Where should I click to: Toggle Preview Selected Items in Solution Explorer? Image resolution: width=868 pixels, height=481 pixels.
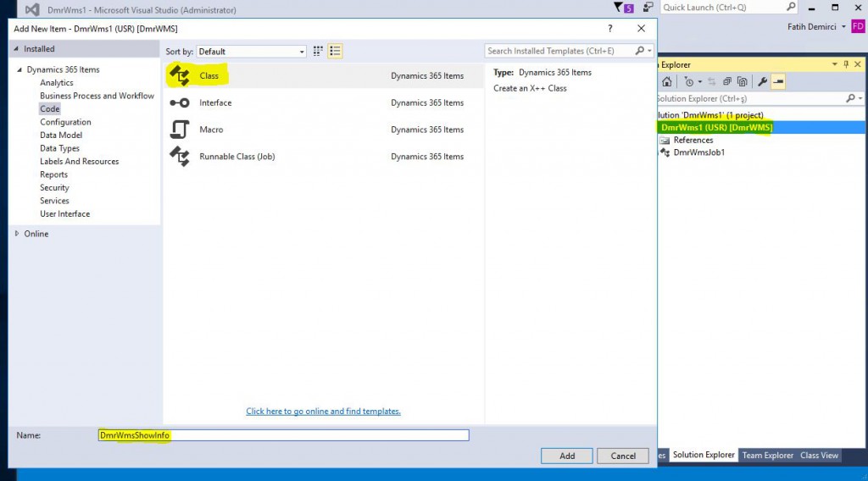[778, 82]
